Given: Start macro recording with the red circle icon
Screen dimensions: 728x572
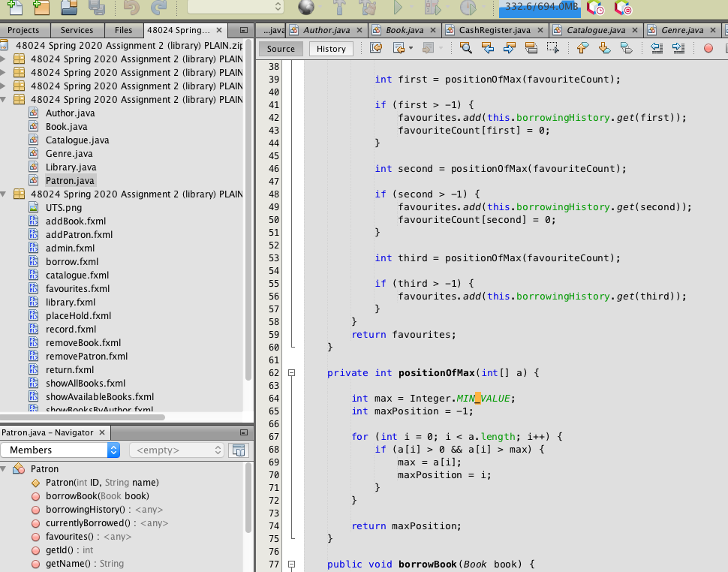Looking at the screenshot, I should 707,47.
